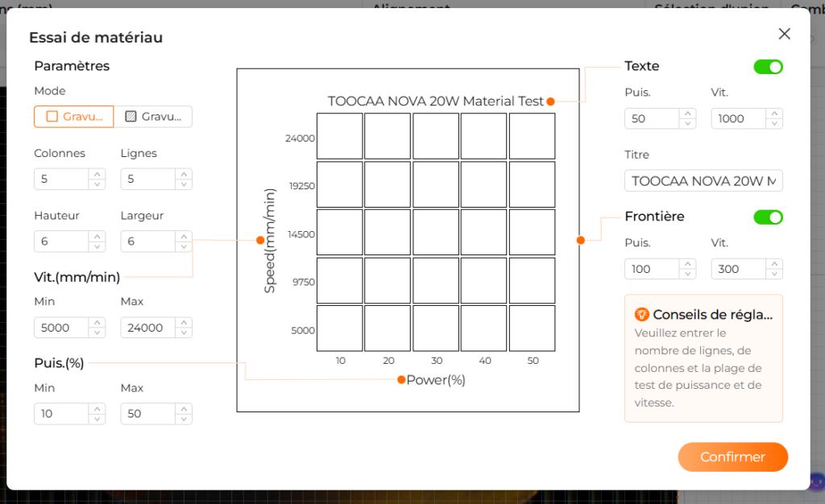Click the preview title TOOCAA NOVA 20W Material Test
The width and height of the screenshot is (825, 504).
pyautogui.click(x=435, y=101)
